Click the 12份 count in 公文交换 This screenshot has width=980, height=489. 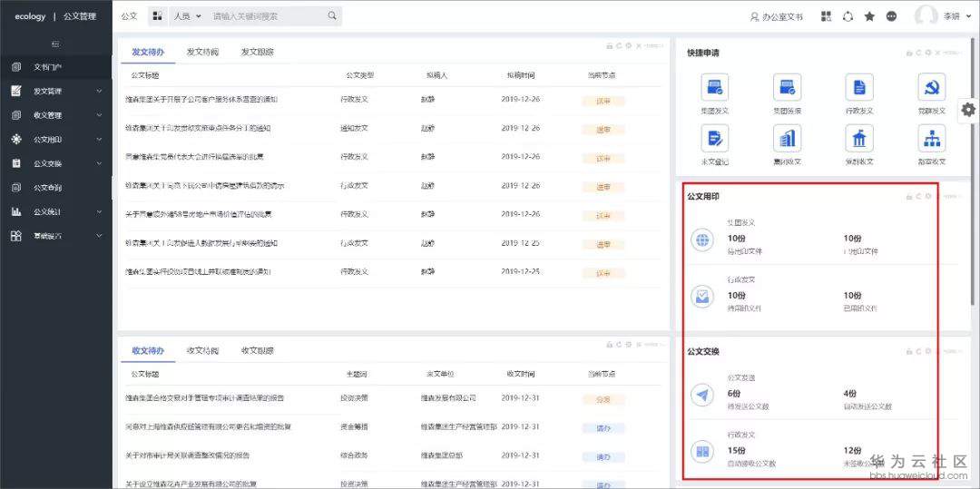point(852,450)
